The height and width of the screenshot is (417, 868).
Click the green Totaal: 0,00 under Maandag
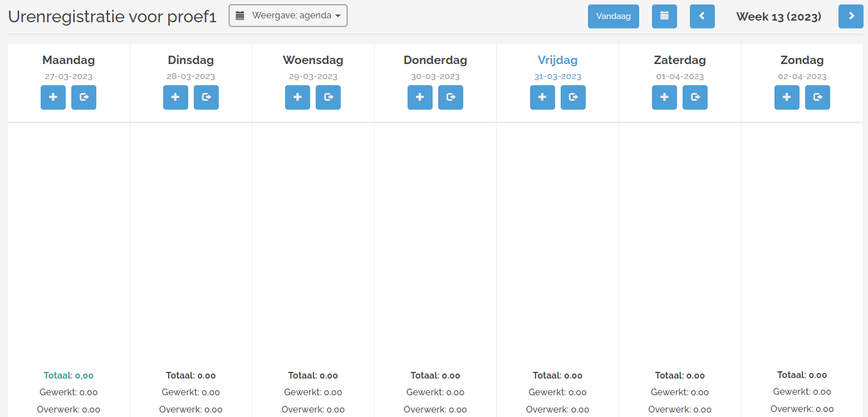tap(68, 375)
